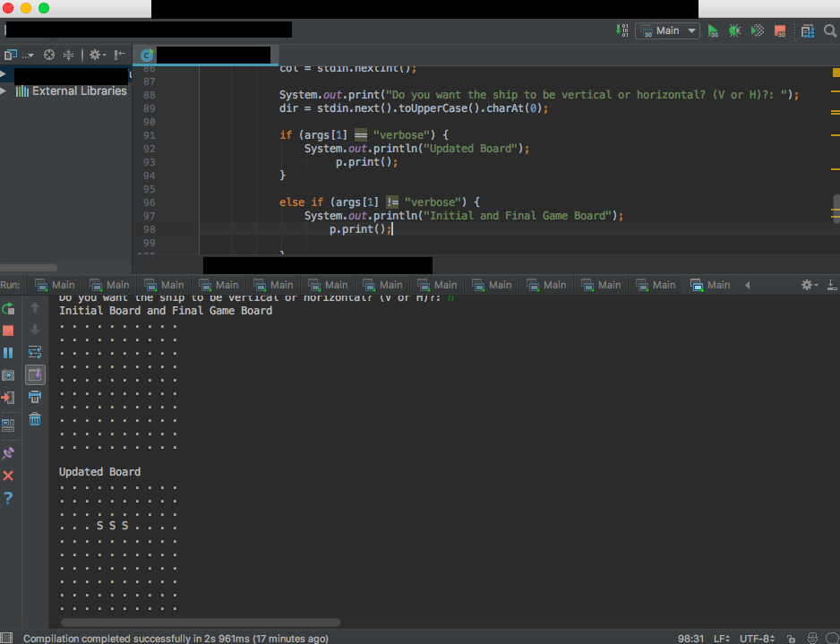Screen dimensions: 840x644
Task: Debug Main using the bug icon
Action: 734,30
